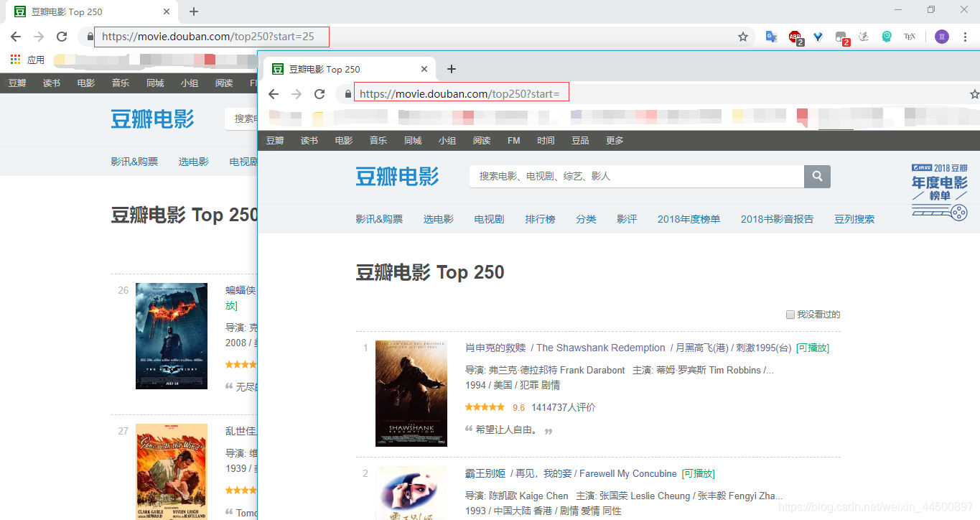Click front window address bar URL
This screenshot has height=520, width=980.
pyautogui.click(x=459, y=94)
